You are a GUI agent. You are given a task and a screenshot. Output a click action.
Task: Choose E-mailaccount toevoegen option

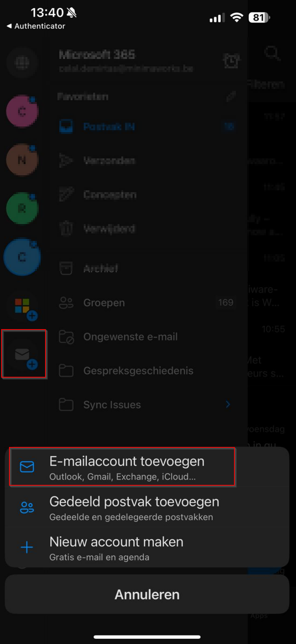[122, 466]
